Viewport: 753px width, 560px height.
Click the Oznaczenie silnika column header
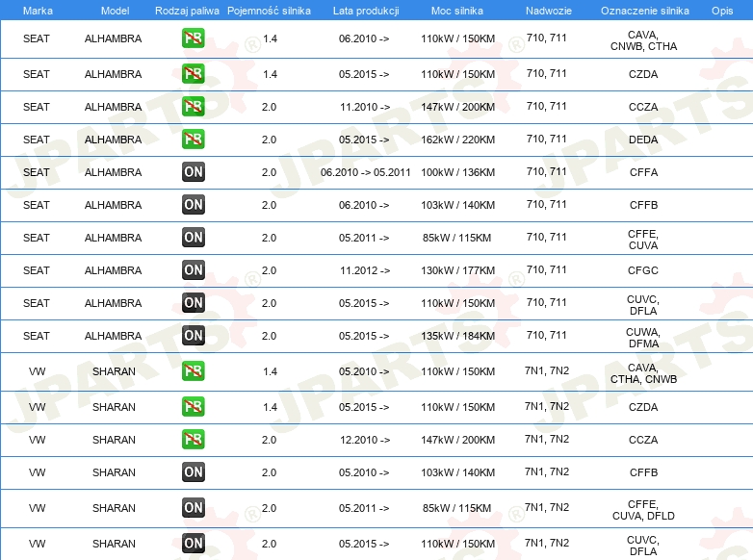tap(645, 11)
